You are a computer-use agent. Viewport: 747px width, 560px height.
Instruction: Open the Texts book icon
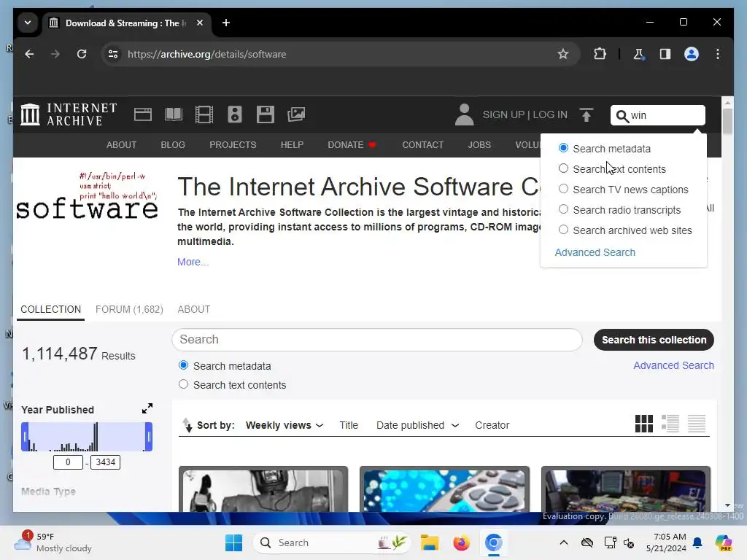coord(174,114)
